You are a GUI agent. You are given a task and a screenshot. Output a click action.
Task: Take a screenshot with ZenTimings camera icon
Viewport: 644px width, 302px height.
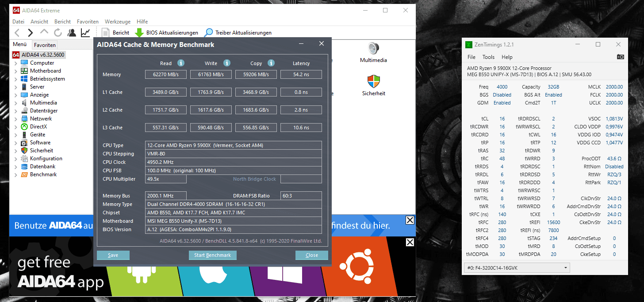621,57
